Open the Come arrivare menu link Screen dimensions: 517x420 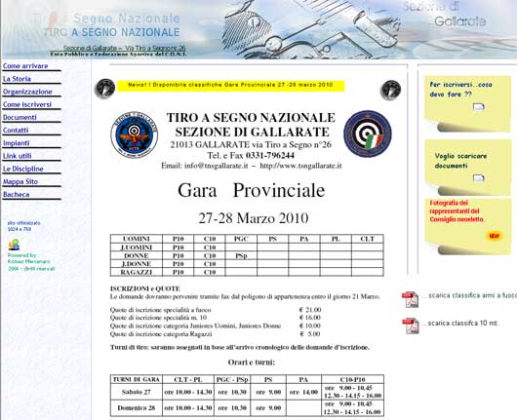point(25,66)
